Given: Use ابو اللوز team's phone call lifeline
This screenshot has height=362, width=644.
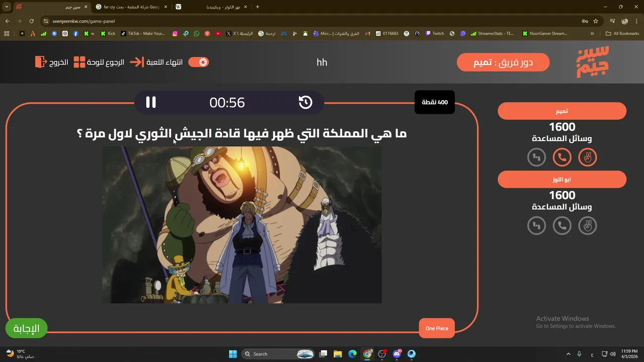Looking at the screenshot, I should (562, 226).
